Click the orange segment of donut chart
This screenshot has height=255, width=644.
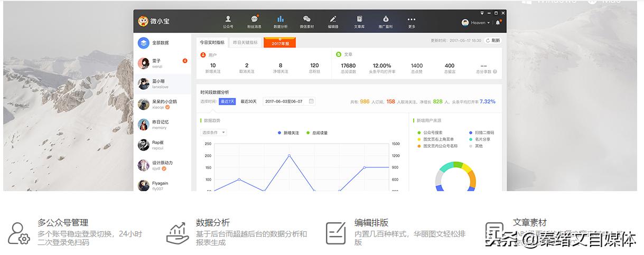pyautogui.click(x=472, y=179)
